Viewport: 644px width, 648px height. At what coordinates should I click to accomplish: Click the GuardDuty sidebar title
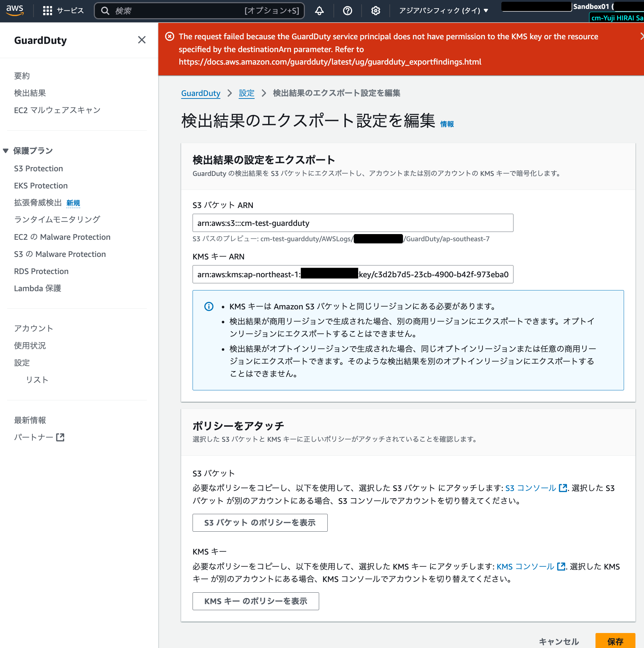(x=40, y=40)
